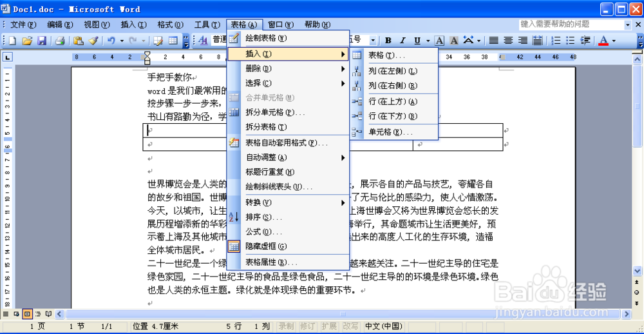Open the 文件 menu

click(x=23, y=25)
